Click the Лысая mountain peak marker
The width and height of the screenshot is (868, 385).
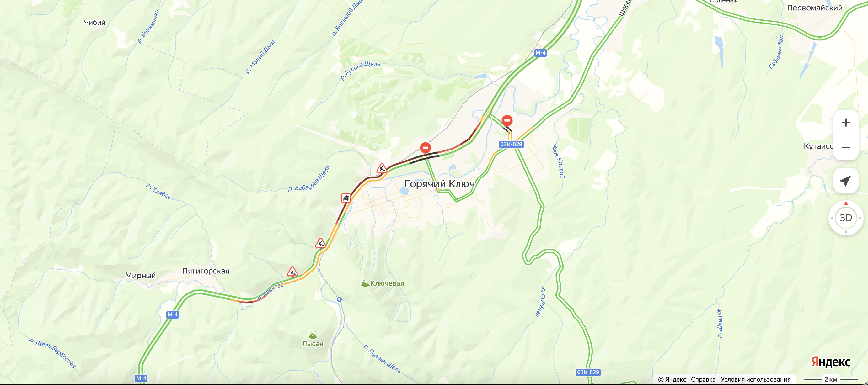[313, 335]
